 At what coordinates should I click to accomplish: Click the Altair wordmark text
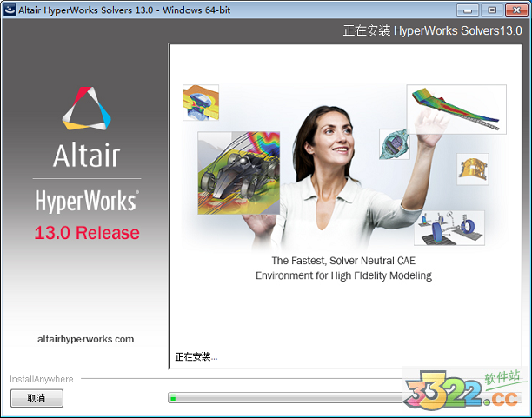(x=87, y=155)
